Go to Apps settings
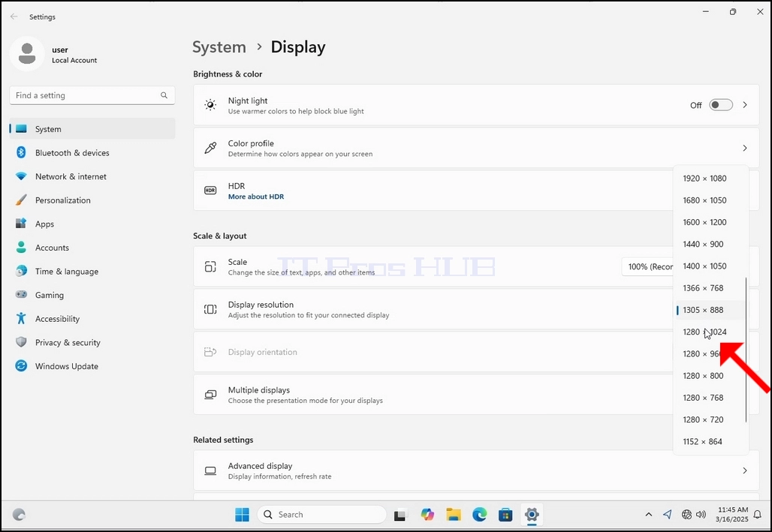 click(x=92, y=224)
